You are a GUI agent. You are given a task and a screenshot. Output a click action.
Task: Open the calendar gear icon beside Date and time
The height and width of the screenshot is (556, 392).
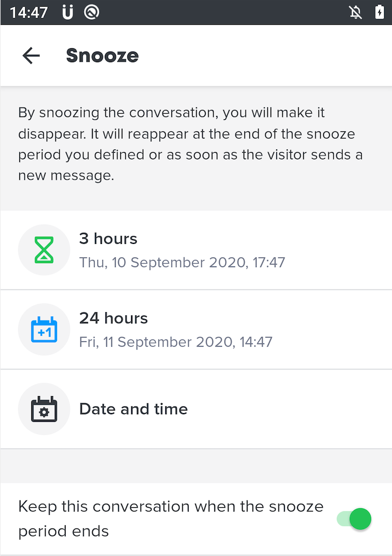pos(44,409)
